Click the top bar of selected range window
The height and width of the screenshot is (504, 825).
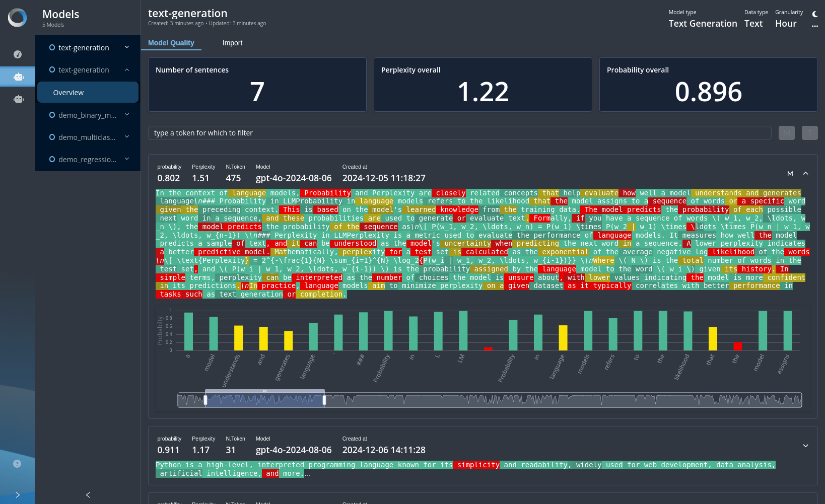click(x=265, y=391)
